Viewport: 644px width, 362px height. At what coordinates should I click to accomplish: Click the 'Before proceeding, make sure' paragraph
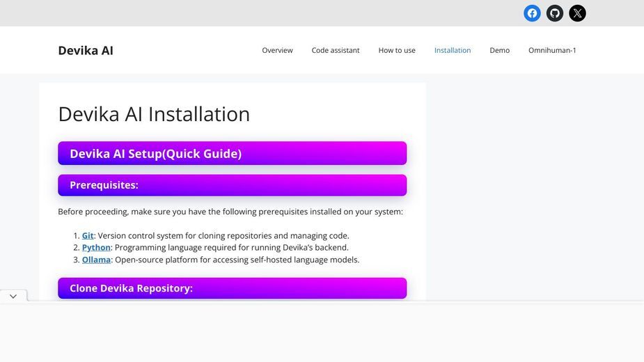tap(230, 212)
